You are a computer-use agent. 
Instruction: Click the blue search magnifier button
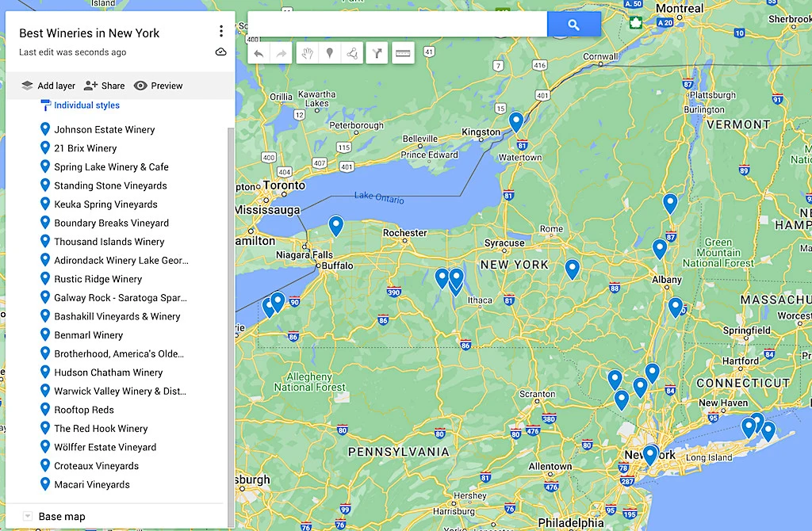point(574,25)
